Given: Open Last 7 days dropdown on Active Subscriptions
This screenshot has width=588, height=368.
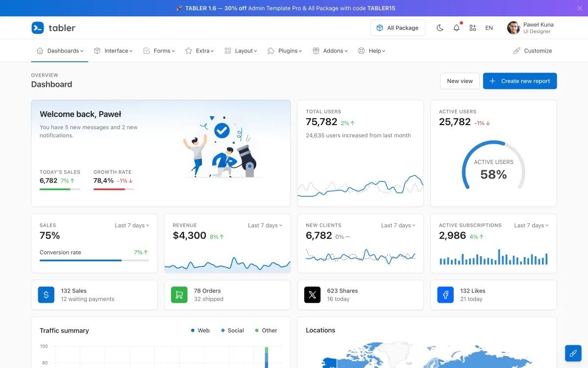Looking at the screenshot, I should [x=531, y=225].
